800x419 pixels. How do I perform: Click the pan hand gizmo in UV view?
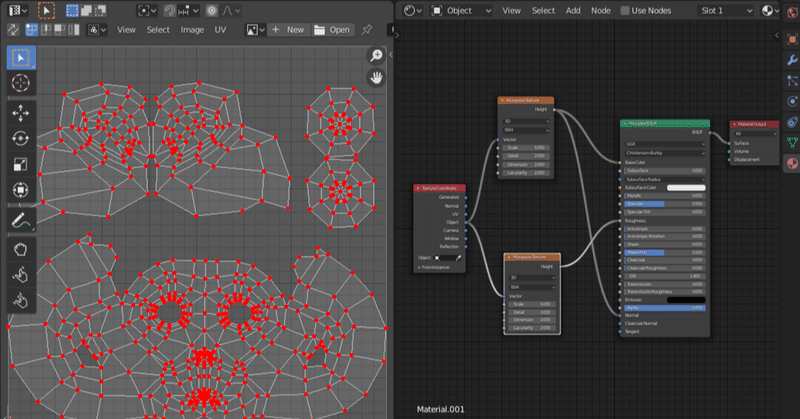[x=377, y=78]
